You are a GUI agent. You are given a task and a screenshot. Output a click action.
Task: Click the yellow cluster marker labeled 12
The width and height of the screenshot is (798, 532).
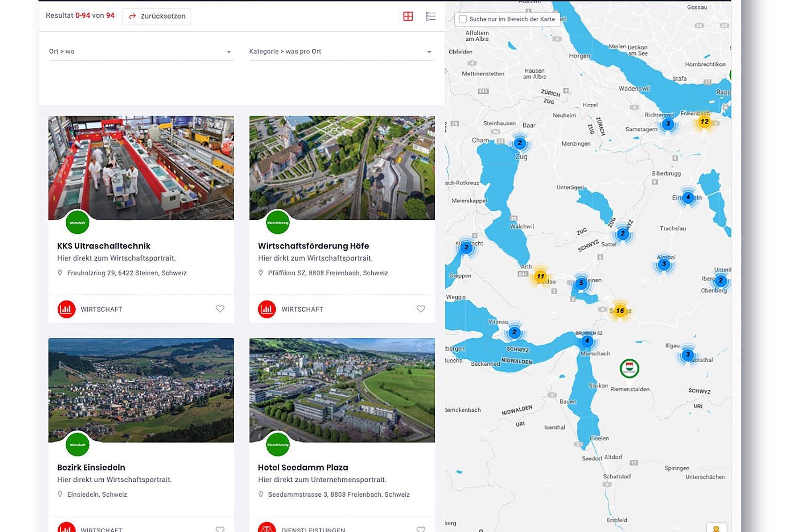pyautogui.click(x=704, y=122)
